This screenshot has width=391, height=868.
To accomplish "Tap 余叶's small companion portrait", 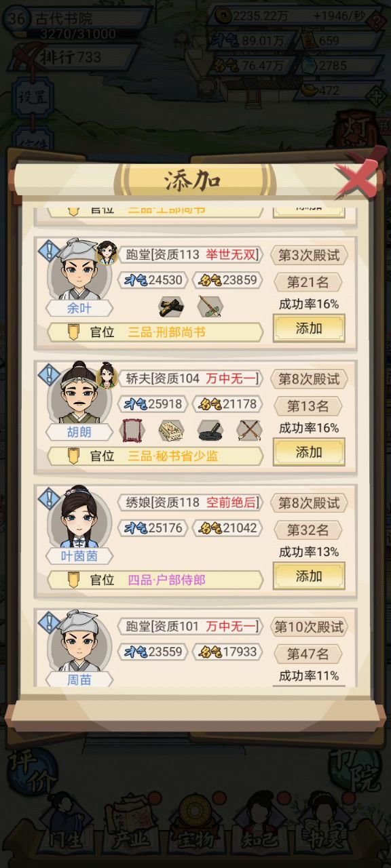I will coord(107,252).
